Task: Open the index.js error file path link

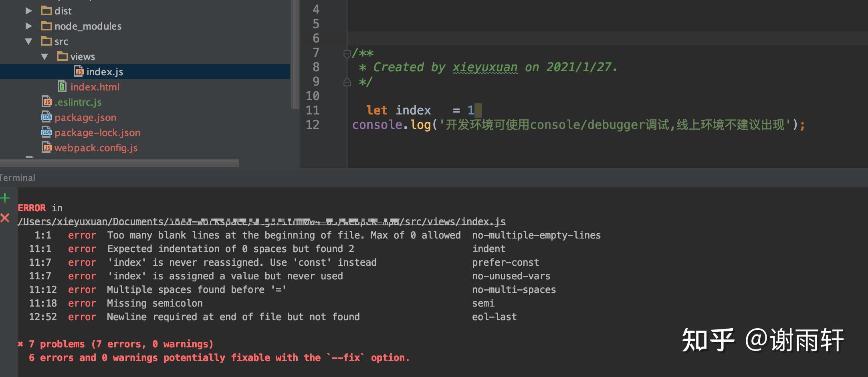Action: 261,221
